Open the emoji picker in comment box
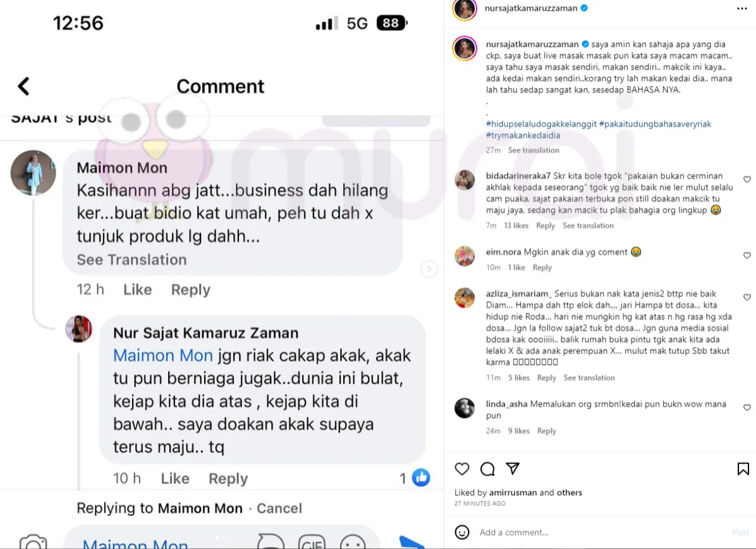 tap(462, 532)
